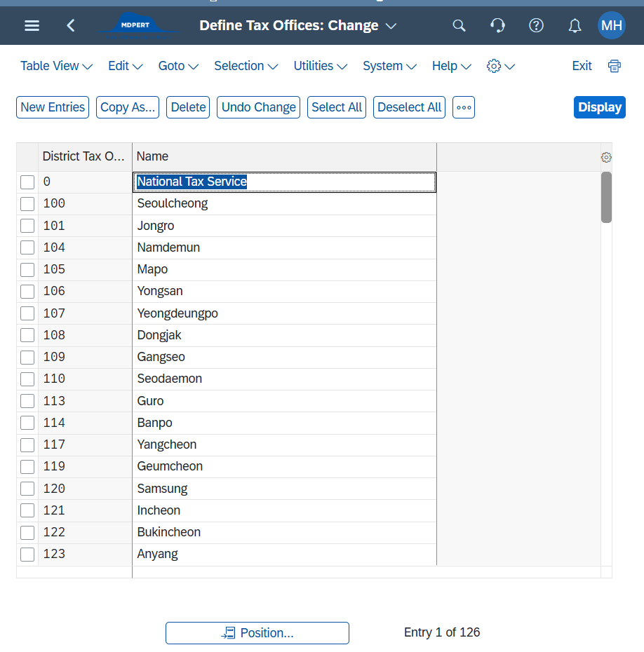Click the Incheon name cell
Image resolution: width=644 pixels, height=652 pixels.
coord(285,510)
